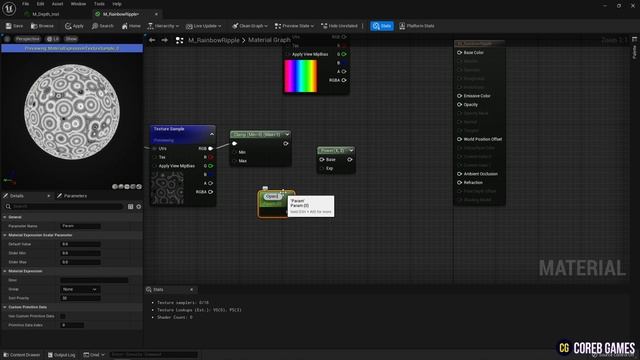Click Power node Base input pin
Image resolution: width=640 pixels, height=360 pixels.
[x=322, y=160]
